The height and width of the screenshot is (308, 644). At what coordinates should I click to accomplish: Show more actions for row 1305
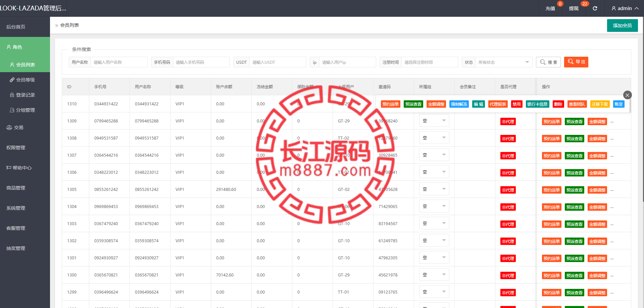click(x=612, y=190)
